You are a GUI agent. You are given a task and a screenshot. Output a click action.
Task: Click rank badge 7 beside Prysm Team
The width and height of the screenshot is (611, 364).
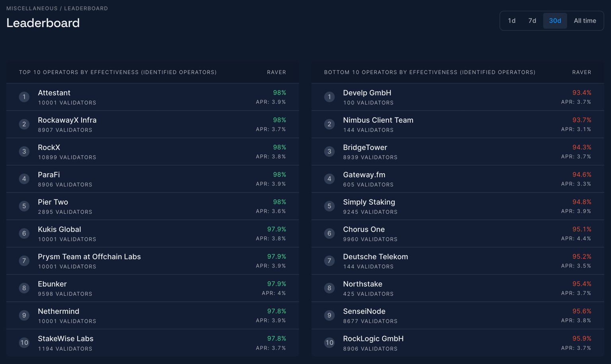24,261
